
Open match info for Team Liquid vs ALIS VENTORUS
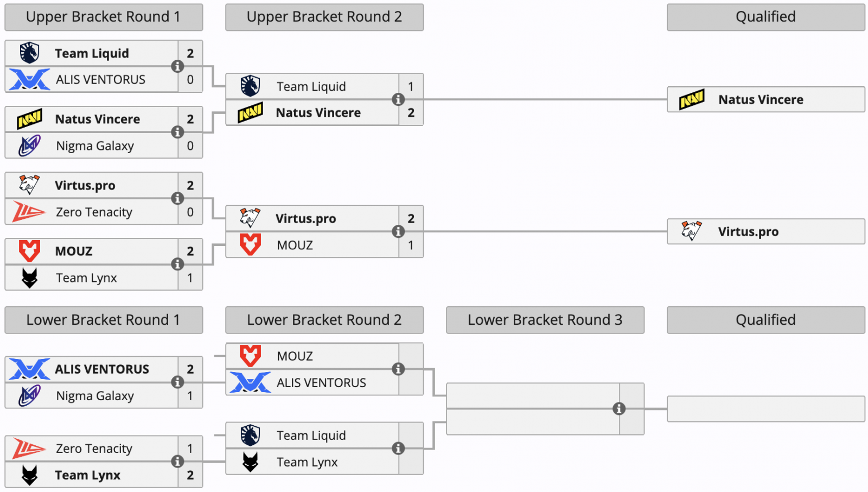177,66
